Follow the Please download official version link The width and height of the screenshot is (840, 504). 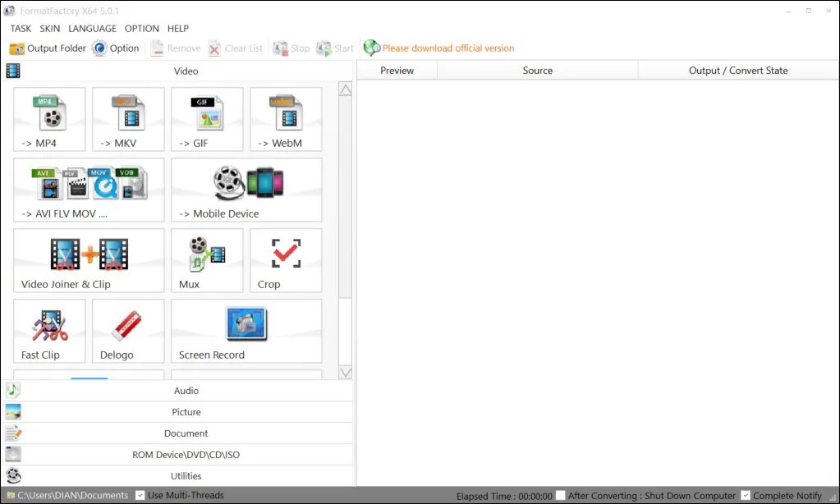[x=448, y=48]
